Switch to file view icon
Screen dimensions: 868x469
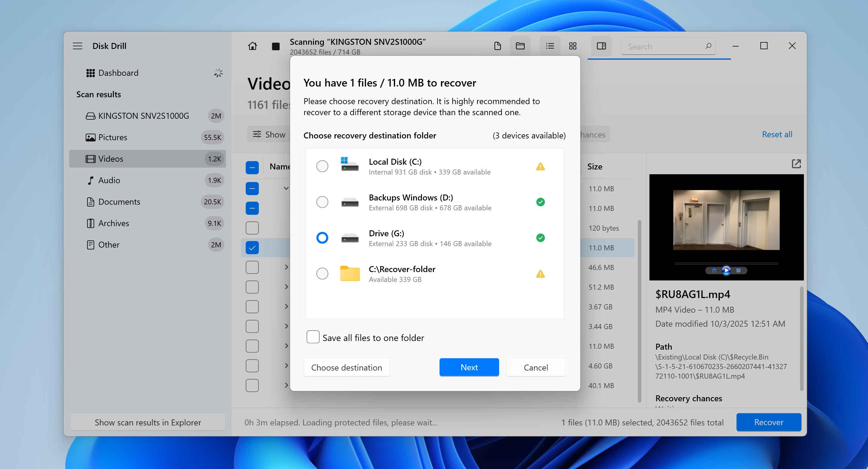tap(497, 46)
